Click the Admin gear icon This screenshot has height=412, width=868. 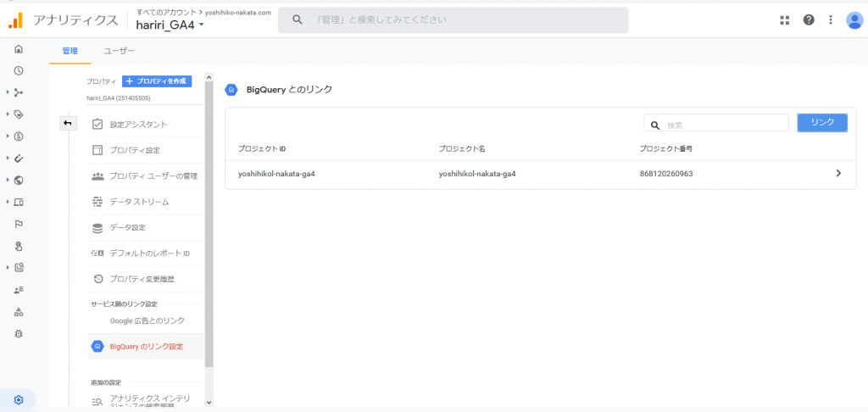[x=19, y=400]
